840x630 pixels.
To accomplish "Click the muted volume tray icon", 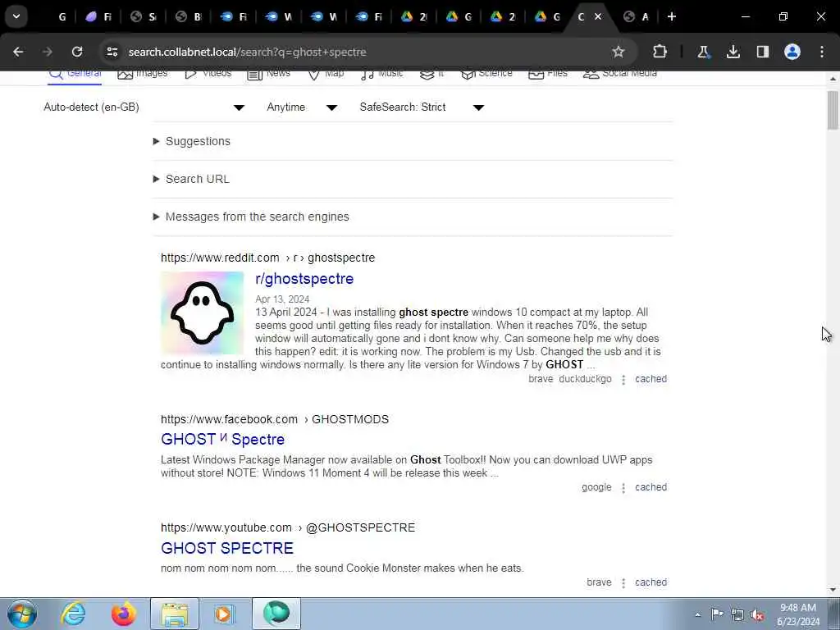I will click(x=757, y=615).
